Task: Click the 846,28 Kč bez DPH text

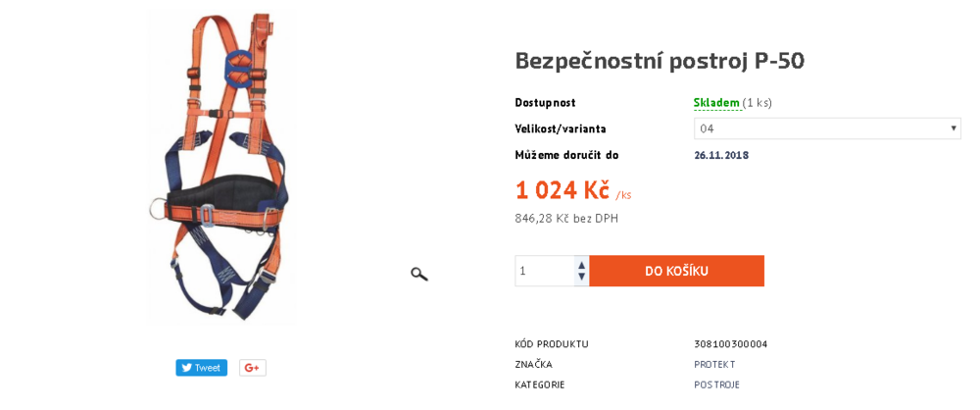Action: pos(566,218)
